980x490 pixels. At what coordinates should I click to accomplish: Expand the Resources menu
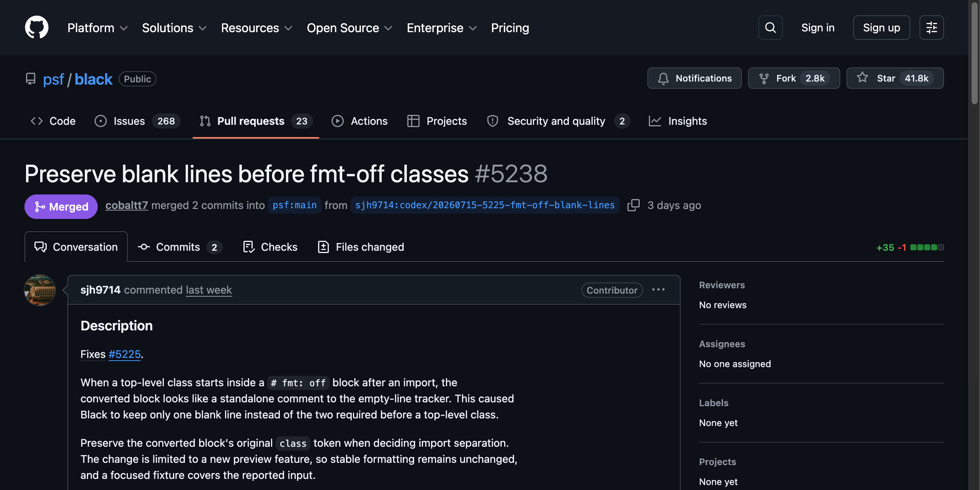256,28
